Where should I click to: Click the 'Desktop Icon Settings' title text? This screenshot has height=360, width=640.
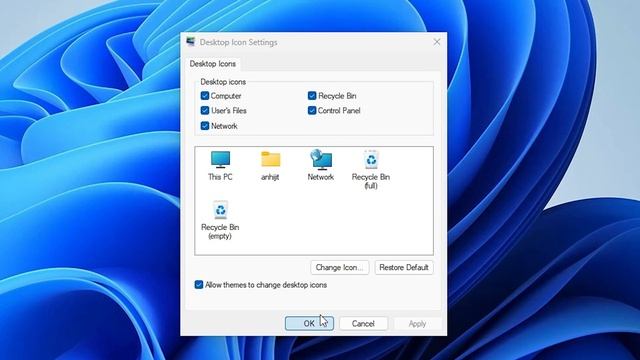(238, 42)
